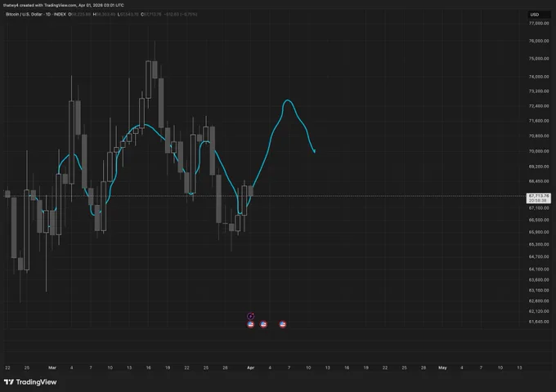This screenshot has height=392, width=556.
Task: Click the 70,000.00 price axis label
Action: (539, 151)
